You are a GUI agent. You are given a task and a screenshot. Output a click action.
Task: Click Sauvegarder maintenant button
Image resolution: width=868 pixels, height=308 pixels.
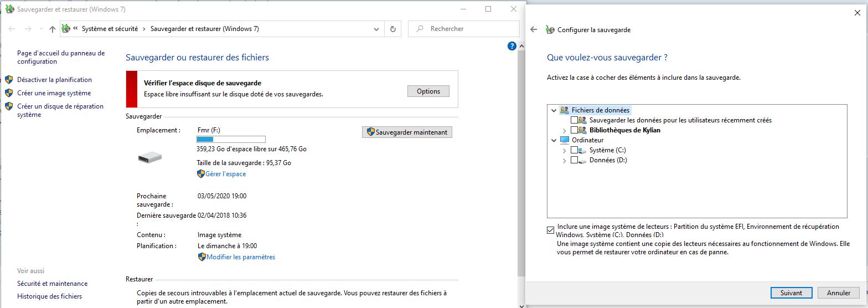click(407, 132)
